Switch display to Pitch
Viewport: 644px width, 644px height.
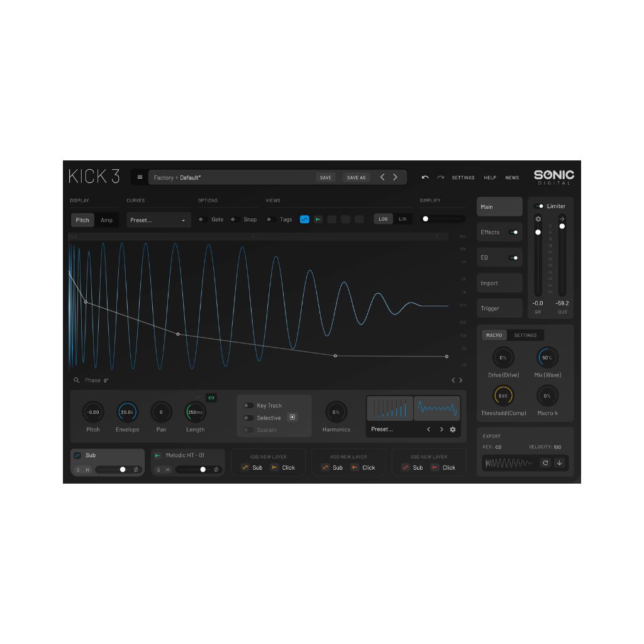82,220
